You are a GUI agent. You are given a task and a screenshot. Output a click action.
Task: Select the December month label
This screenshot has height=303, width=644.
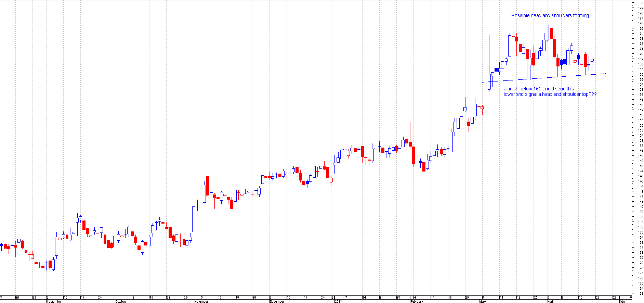pos(277,301)
